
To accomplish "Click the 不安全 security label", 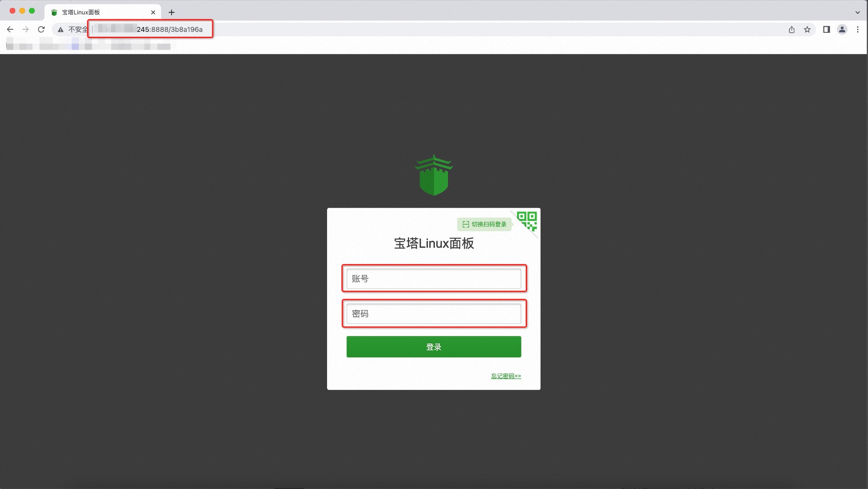I will point(78,29).
